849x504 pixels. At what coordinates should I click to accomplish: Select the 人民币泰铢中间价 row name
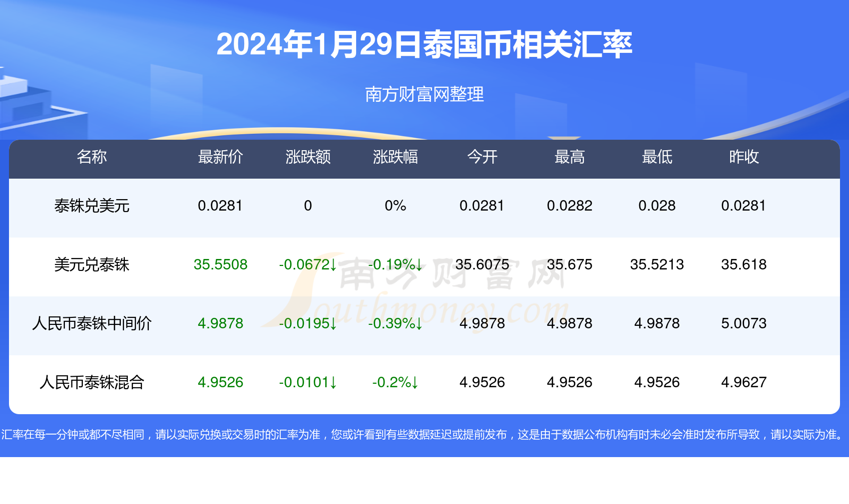click(x=92, y=323)
